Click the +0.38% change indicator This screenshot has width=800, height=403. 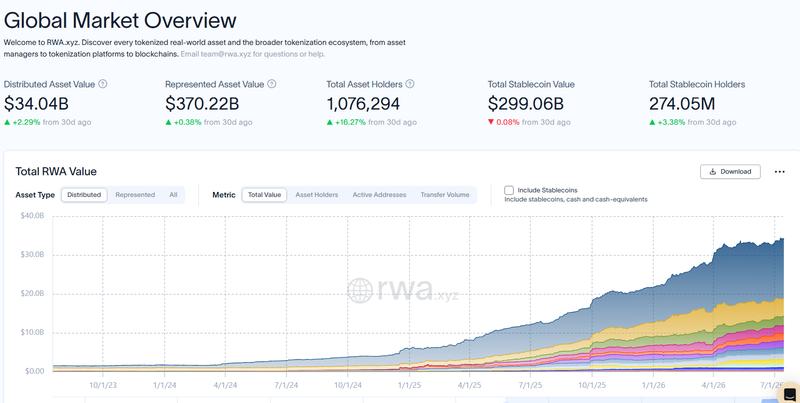pyautogui.click(x=183, y=122)
